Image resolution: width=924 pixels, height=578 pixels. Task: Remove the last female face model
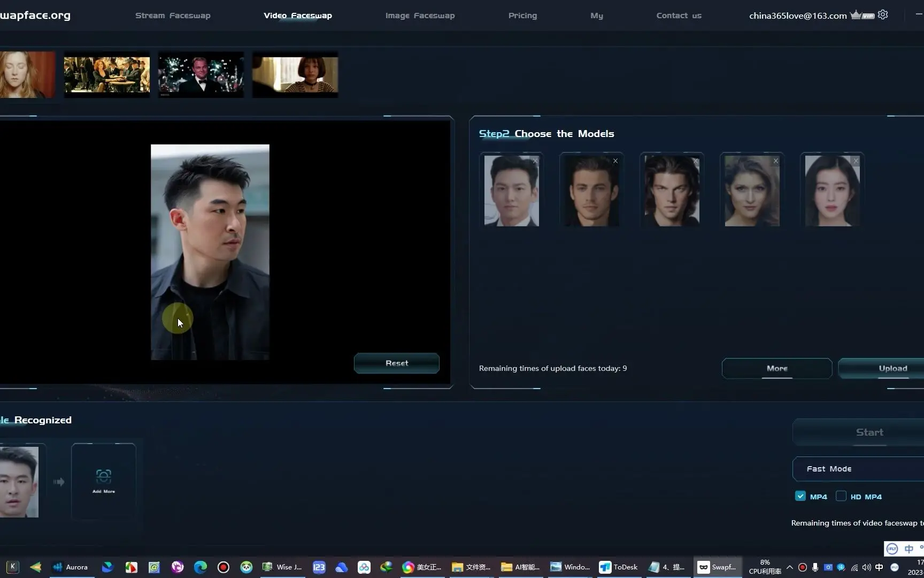856,161
